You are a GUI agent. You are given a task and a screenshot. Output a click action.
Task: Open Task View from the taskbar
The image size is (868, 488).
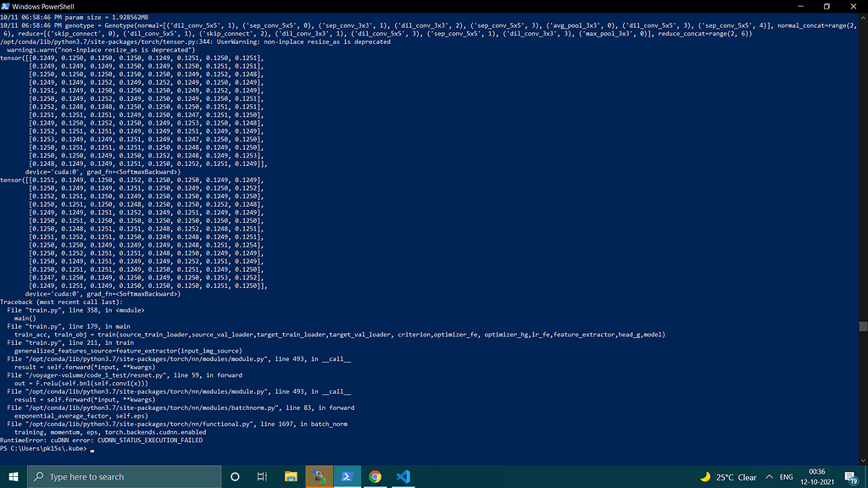coord(261,476)
